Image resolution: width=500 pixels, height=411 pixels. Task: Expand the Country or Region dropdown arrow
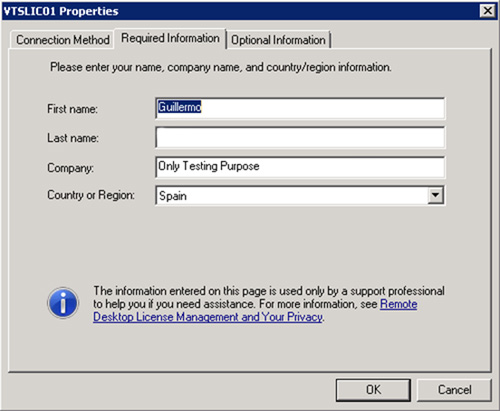click(435, 195)
